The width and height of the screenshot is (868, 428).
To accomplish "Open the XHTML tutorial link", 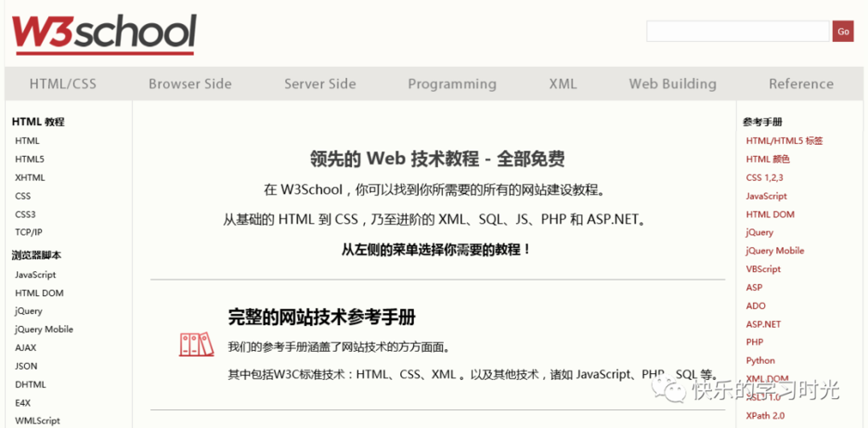I will point(30,177).
